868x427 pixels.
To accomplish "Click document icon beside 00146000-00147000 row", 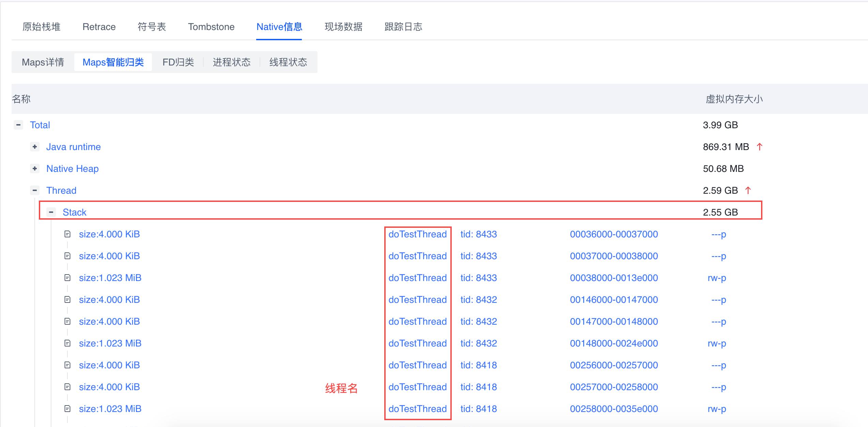I will point(67,299).
